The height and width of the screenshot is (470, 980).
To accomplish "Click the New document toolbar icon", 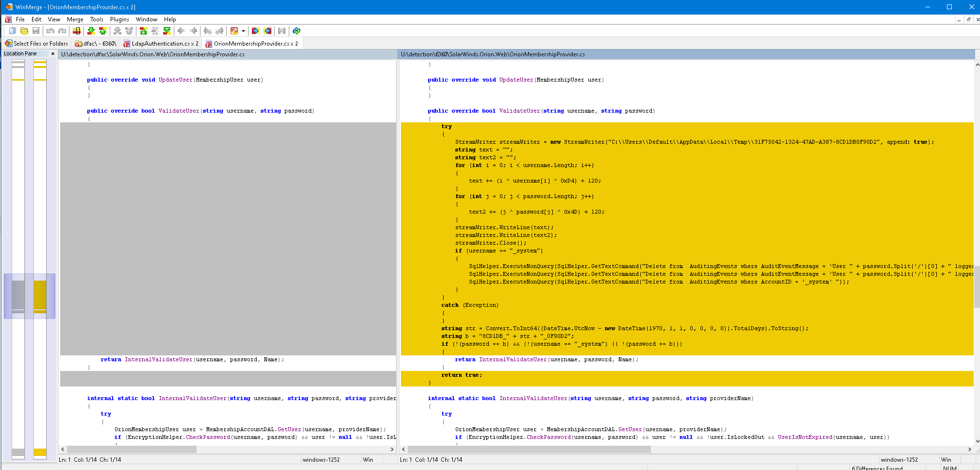I will tap(13, 31).
